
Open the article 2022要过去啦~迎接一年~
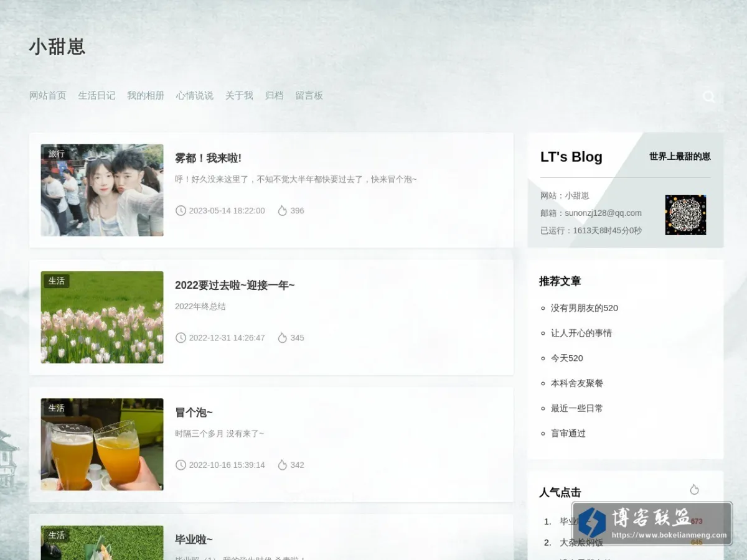235,285
